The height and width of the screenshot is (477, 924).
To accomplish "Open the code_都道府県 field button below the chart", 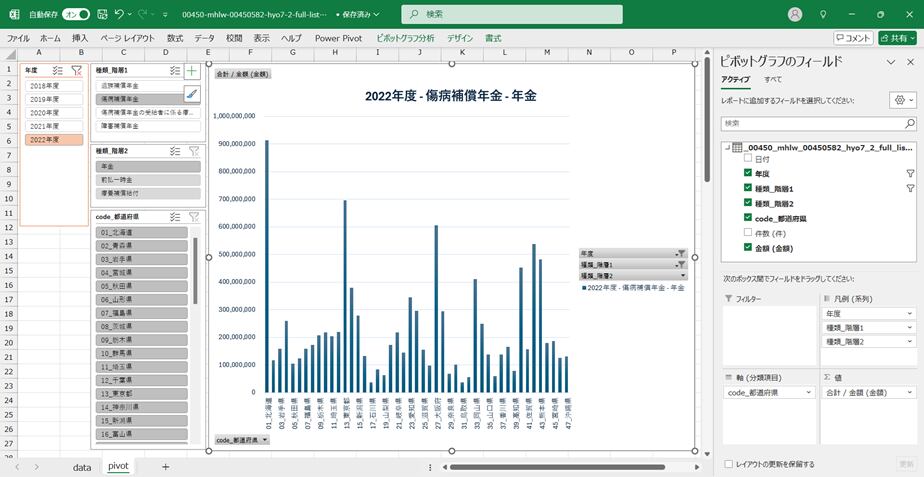I will [244, 440].
